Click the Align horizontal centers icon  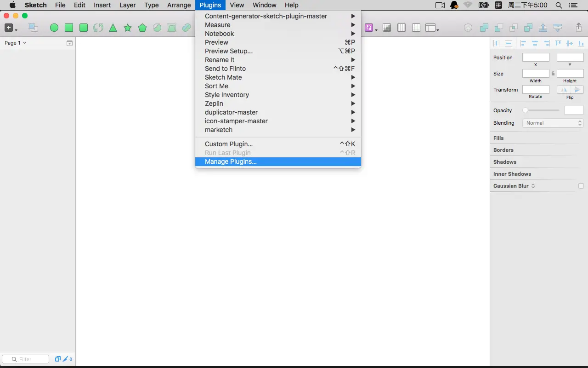pos(535,43)
